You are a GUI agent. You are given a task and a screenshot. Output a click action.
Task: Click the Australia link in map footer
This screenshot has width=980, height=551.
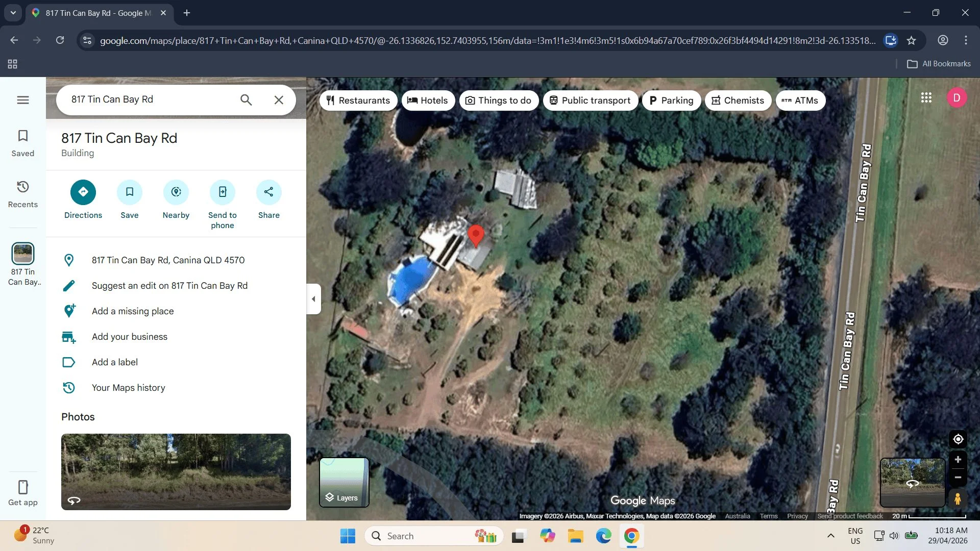click(738, 516)
